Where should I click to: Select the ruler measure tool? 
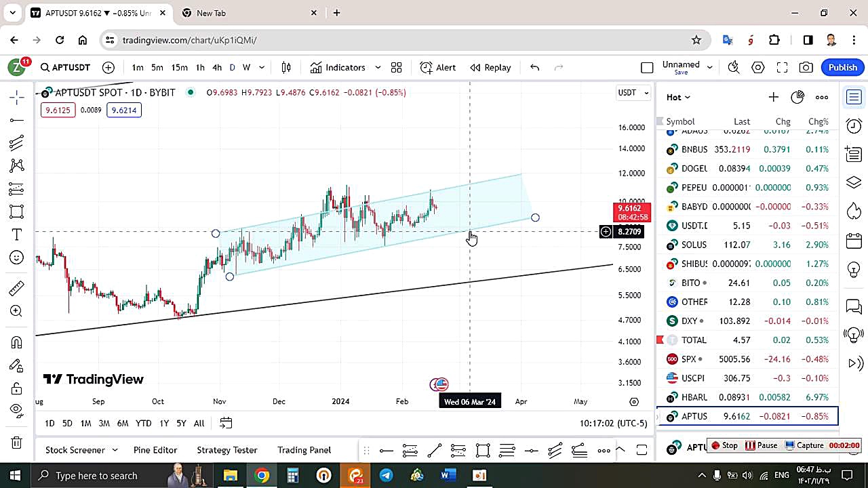[17, 289]
